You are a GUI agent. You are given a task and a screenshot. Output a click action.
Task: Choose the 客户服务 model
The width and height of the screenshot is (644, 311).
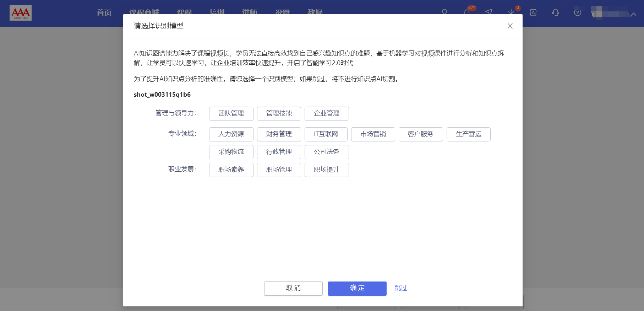coord(421,134)
